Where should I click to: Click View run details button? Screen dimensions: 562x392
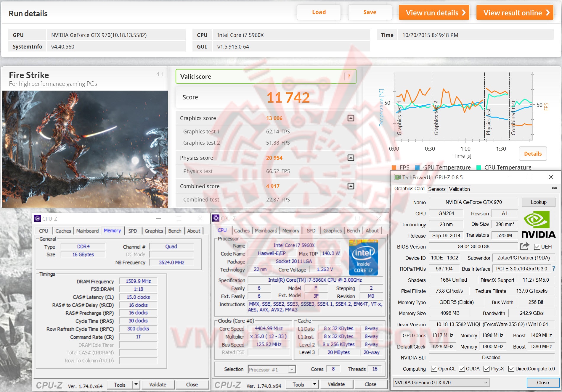click(x=434, y=12)
